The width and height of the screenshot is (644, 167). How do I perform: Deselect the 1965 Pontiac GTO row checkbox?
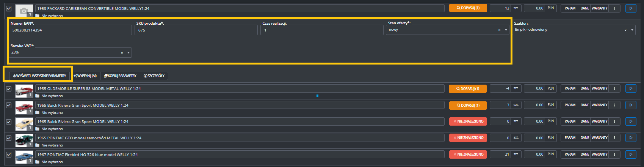pyautogui.click(x=9, y=138)
